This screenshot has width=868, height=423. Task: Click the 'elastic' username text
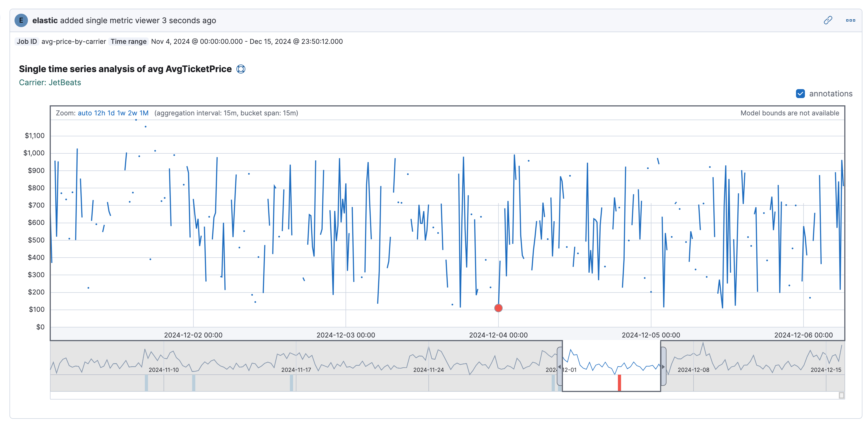[x=45, y=20]
